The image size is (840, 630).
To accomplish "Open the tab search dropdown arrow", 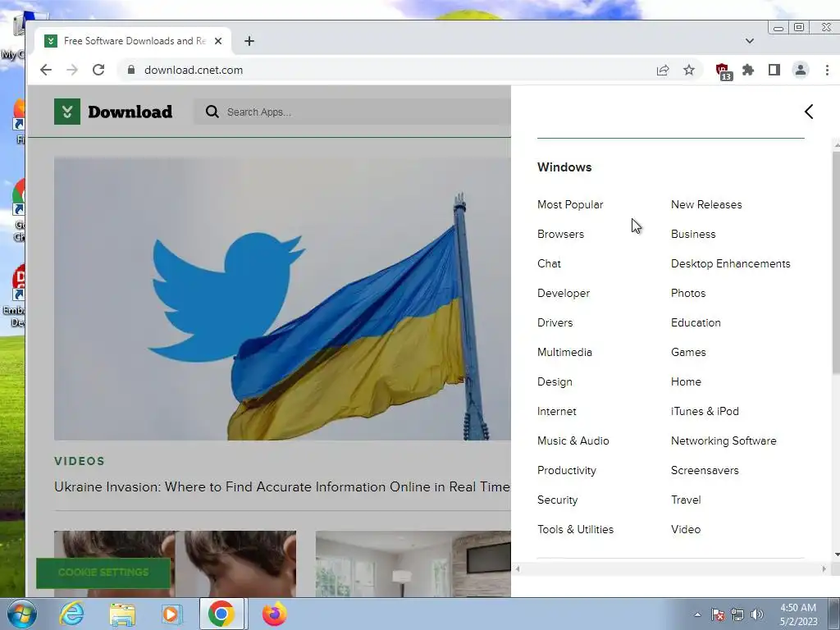I will (750, 41).
